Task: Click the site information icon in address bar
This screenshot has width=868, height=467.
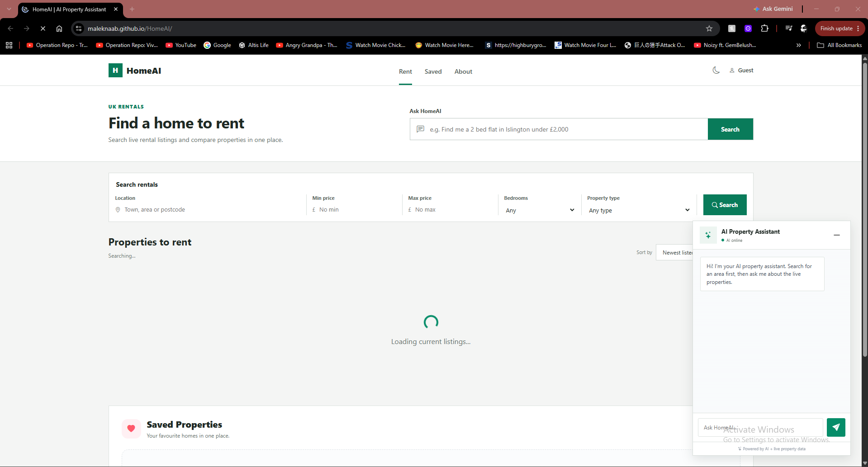Action: coord(79,28)
